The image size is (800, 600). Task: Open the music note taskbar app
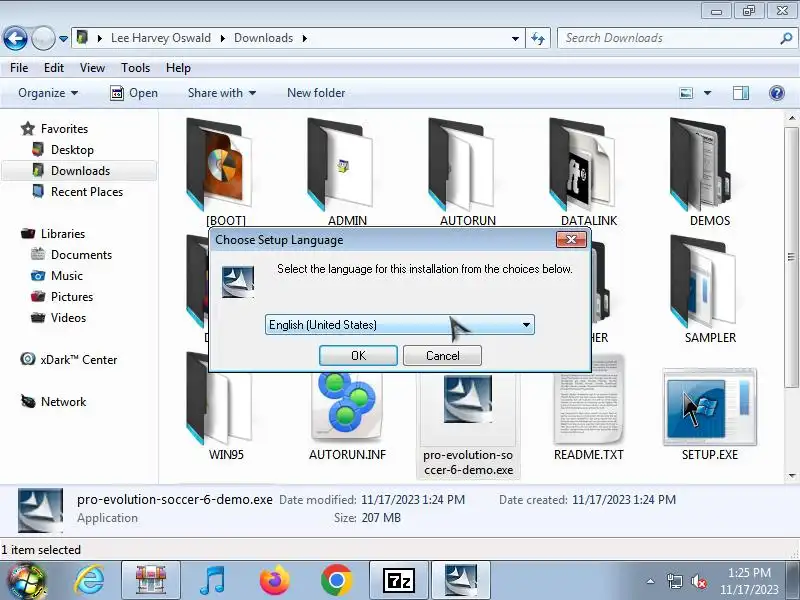(x=212, y=581)
